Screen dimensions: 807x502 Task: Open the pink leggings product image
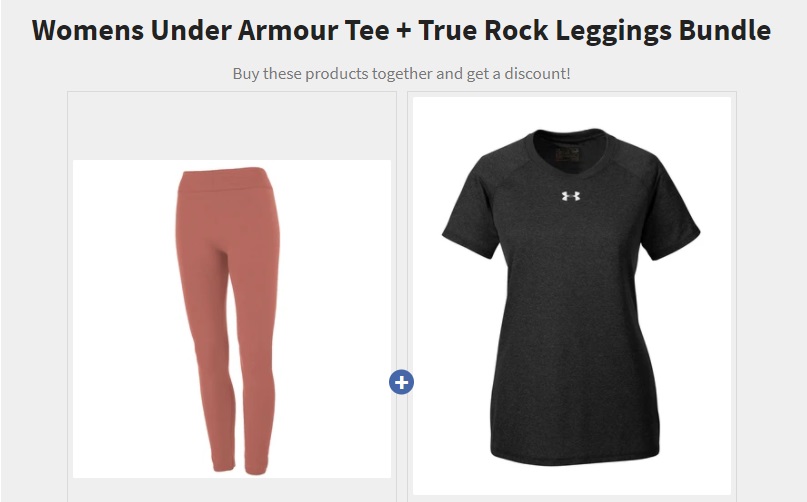point(232,319)
